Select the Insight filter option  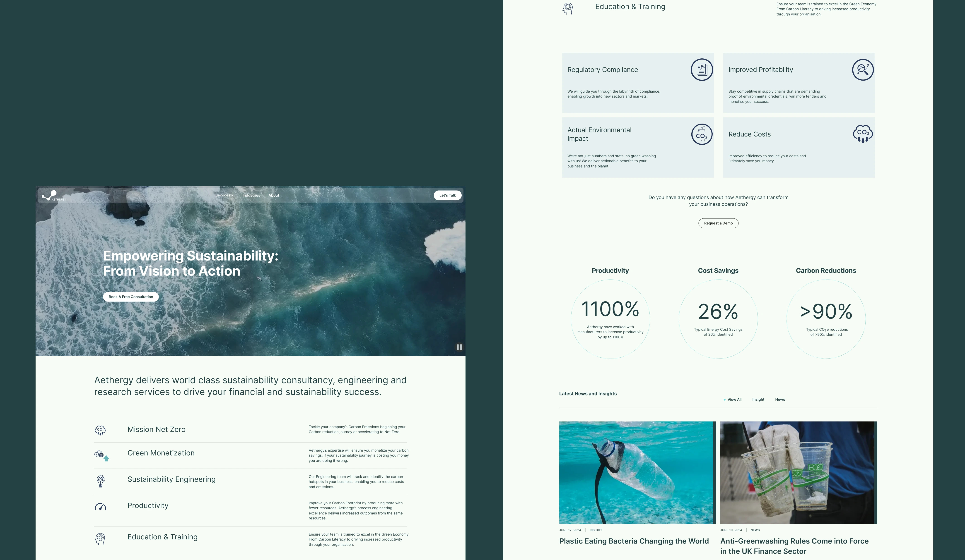pos(758,399)
